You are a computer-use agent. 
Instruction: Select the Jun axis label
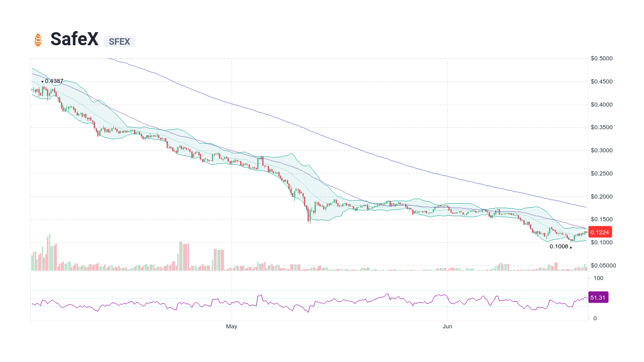tap(447, 326)
